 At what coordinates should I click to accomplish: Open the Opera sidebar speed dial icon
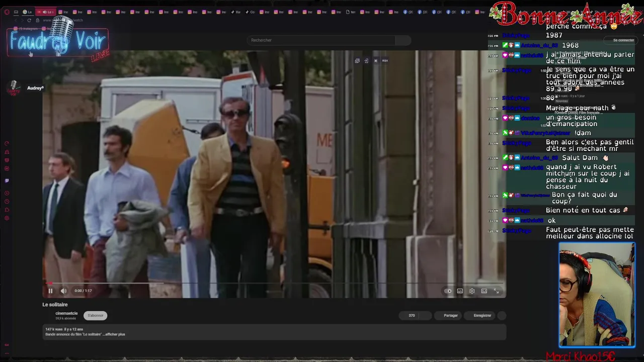7,143
